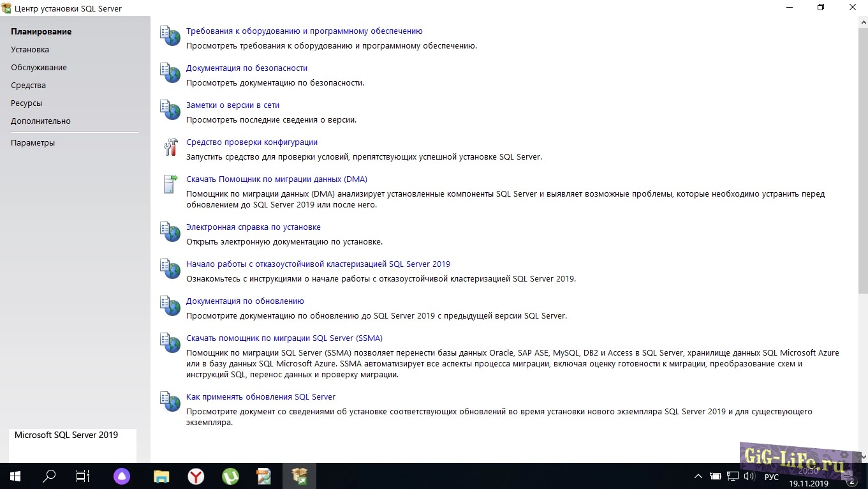This screenshot has width=868, height=489.
Task: Click the Data Migration Assistant download icon
Action: click(170, 184)
